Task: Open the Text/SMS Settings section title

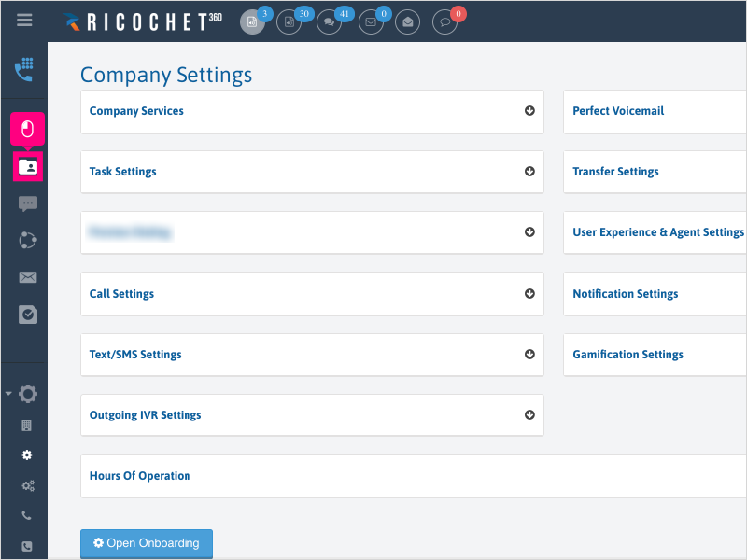Action: coord(135,355)
